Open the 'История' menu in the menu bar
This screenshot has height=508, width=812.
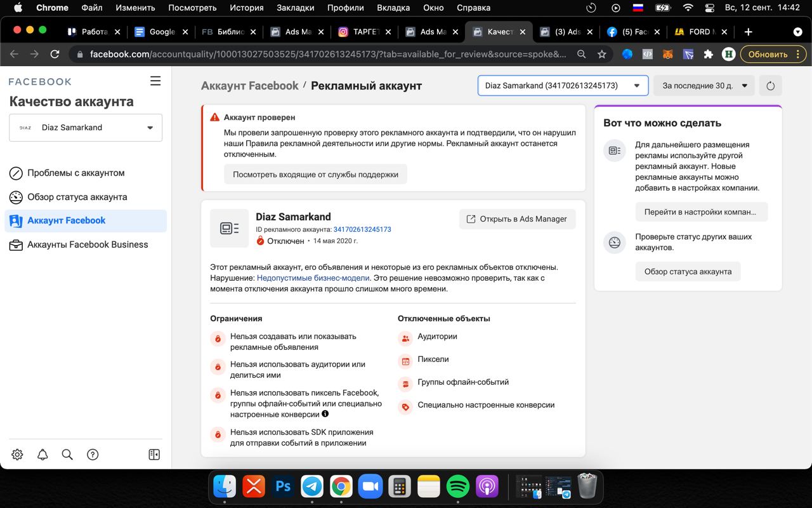click(x=246, y=8)
